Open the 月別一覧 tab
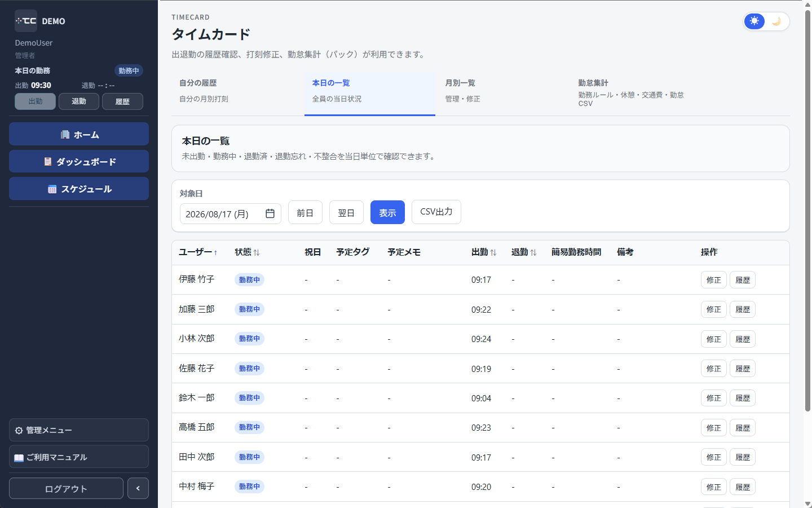Screen dimensions: 812x508 503,93
